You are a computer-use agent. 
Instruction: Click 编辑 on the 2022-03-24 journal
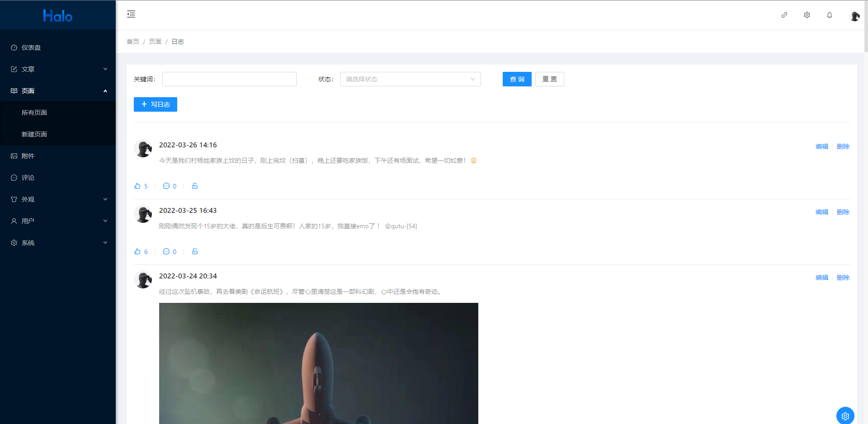coord(821,277)
